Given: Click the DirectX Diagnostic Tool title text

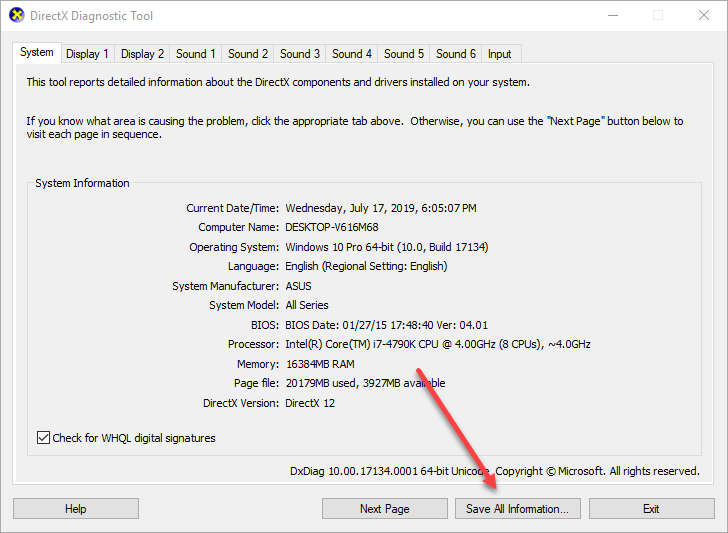Looking at the screenshot, I should (x=91, y=16).
